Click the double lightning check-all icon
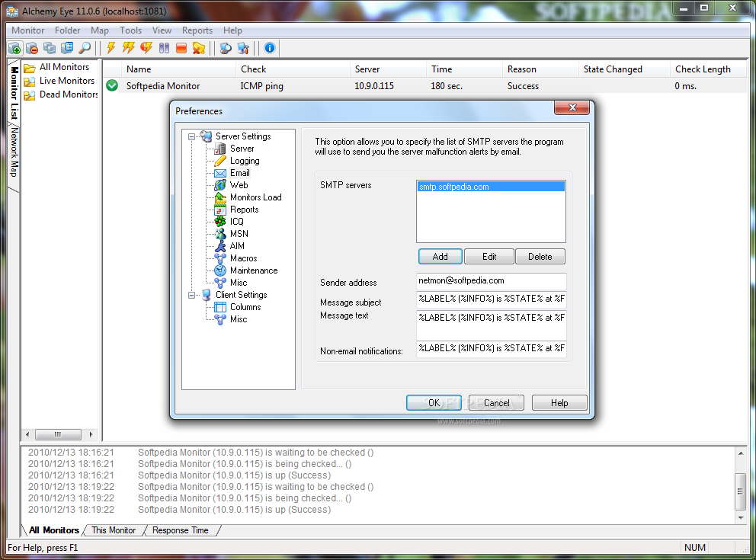Viewport: 756px width, 560px height. coord(128,48)
